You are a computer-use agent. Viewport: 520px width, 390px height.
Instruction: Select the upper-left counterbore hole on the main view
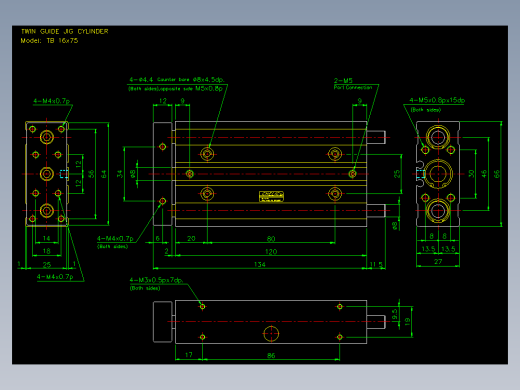coord(207,154)
